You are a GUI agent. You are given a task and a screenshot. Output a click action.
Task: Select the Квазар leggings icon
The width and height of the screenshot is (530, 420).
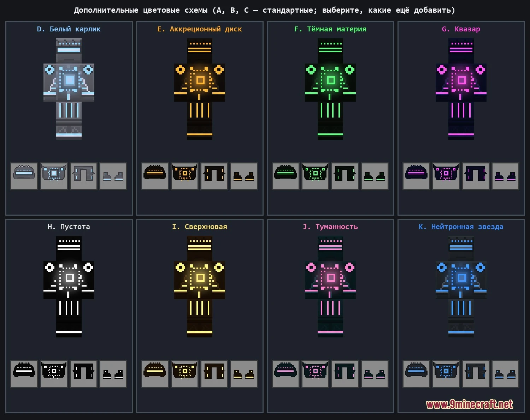pos(476,176)
